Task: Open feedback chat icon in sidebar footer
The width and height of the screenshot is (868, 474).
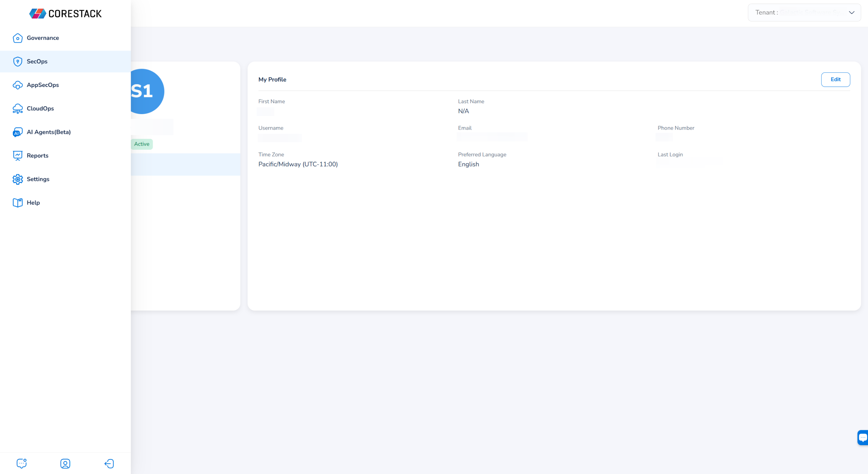Action: [22, 463]
